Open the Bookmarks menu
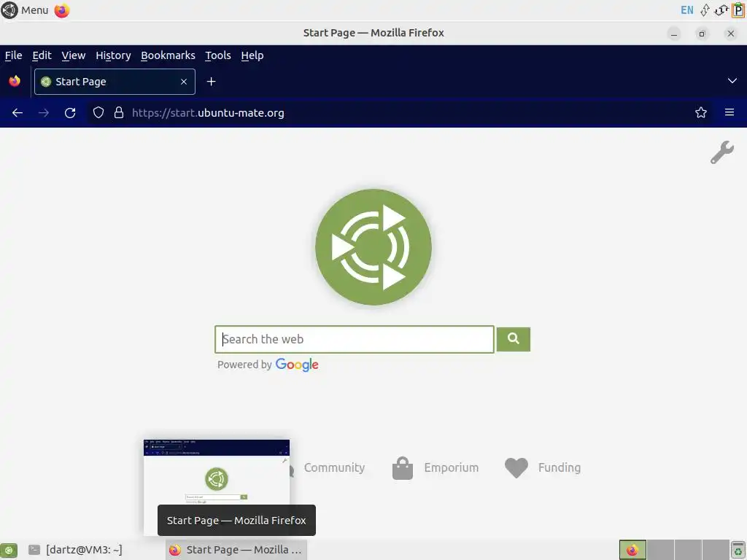Screen dimensions: 747x560 (168, 55)
